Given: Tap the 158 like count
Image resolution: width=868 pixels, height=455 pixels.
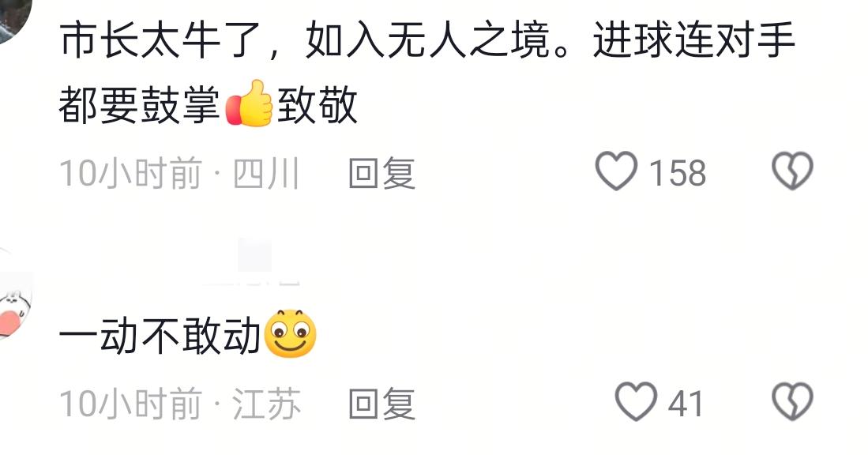Looking at the screenshot, I should pos(678,173).
